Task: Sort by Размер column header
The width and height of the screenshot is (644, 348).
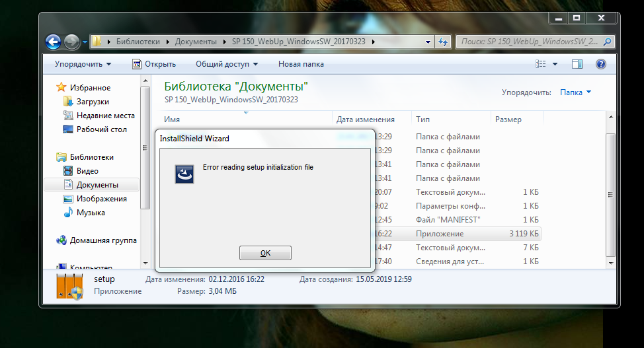Action: tap(508, 120)
